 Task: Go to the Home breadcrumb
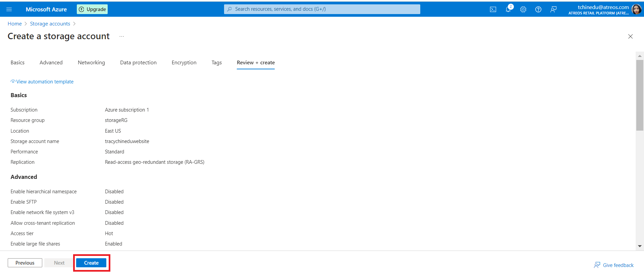pyautogui.click(x=15, y=24)
